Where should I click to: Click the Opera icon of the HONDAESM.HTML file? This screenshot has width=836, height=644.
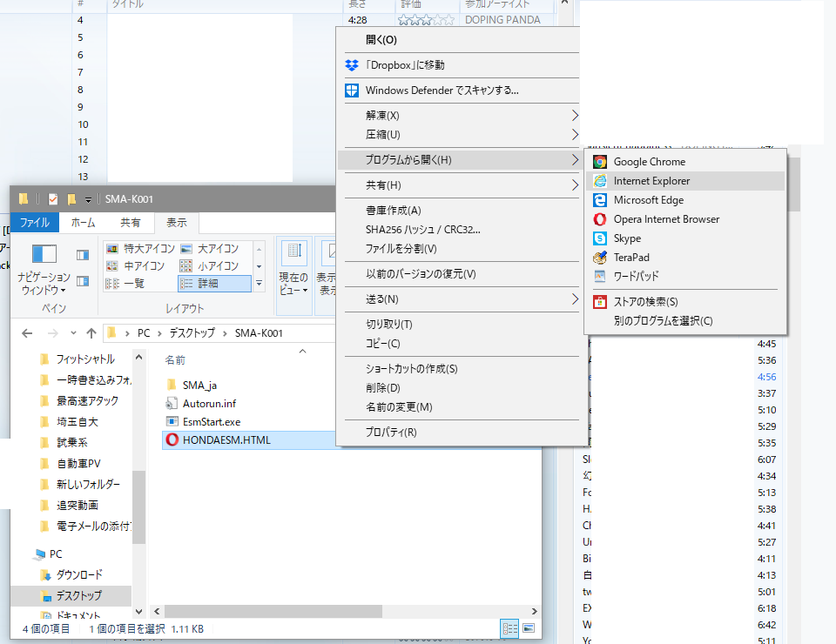172,440
